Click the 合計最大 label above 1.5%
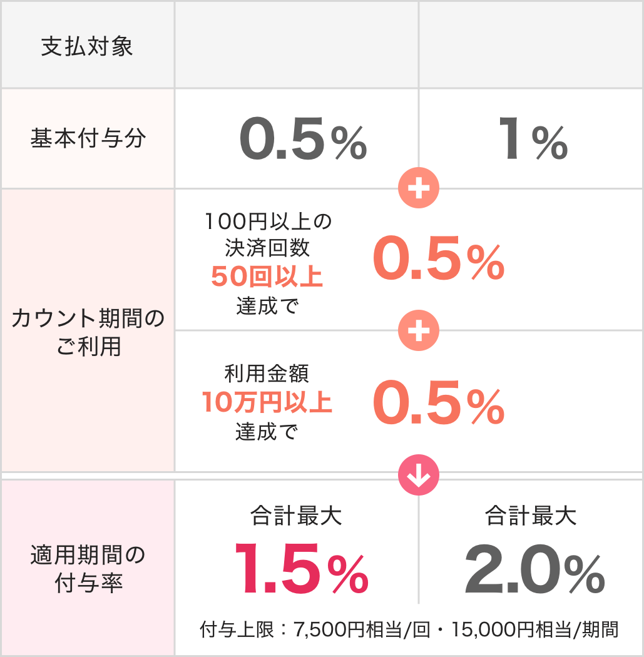Screen dimensions: 644x657 pos(296,516)
